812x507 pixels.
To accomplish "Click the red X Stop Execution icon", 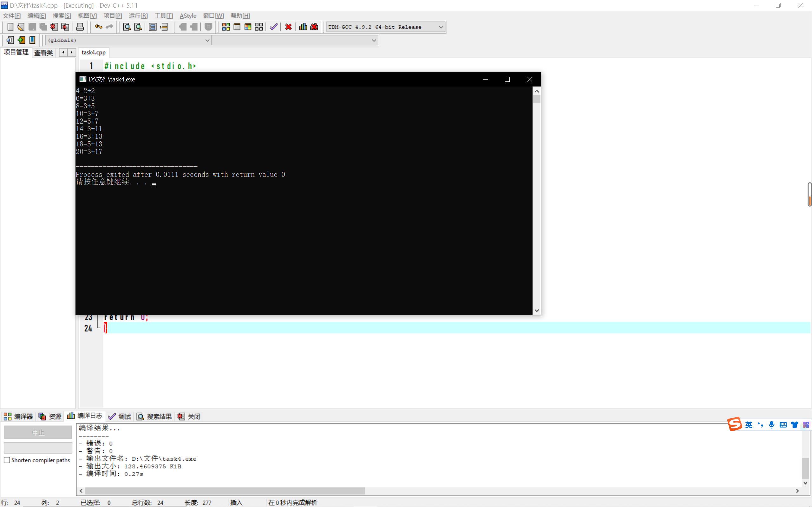I will 288,27.
